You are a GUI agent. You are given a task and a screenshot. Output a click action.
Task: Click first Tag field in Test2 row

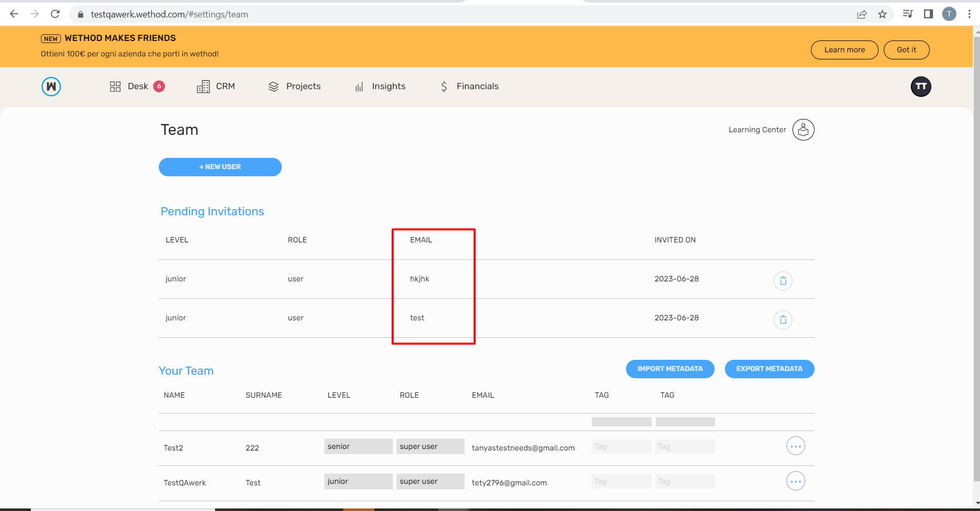tap(621, 446)
